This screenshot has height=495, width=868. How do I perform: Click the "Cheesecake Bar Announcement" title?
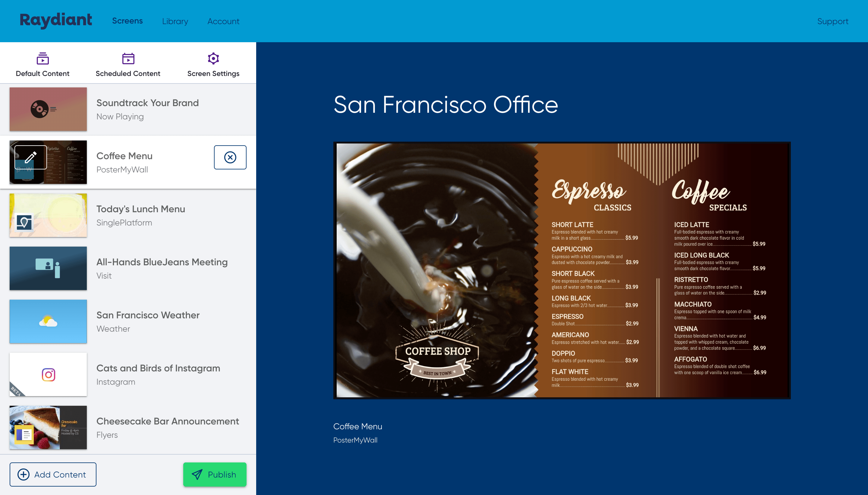click(168, 421)
